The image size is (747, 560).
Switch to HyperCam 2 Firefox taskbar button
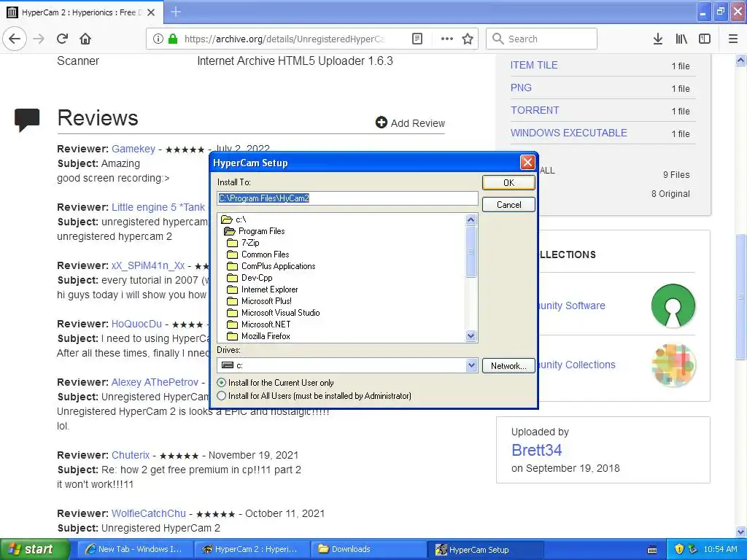[251, 549]
